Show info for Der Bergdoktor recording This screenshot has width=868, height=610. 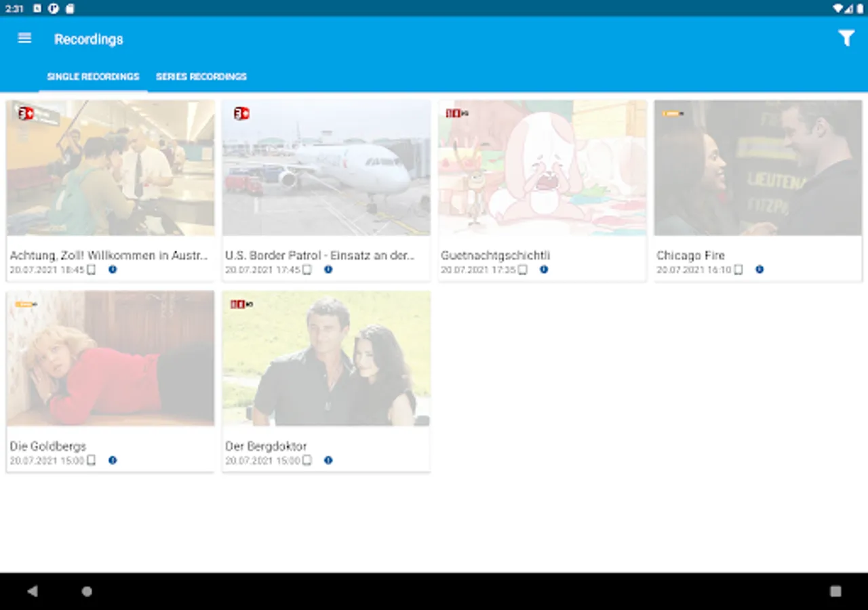(x=328, y=460)
